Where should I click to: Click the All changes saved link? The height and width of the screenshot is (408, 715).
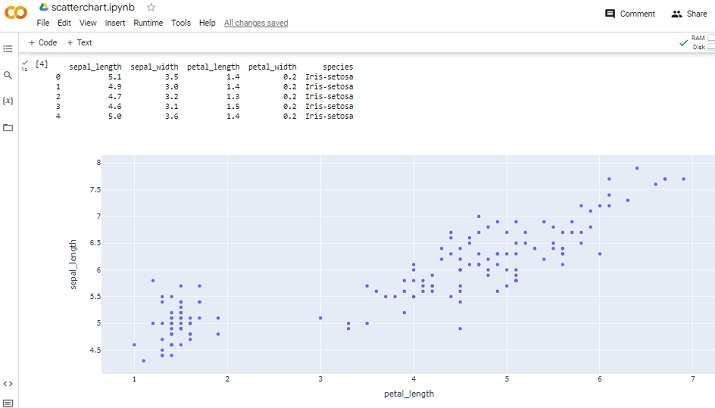(x=256, y=23)
